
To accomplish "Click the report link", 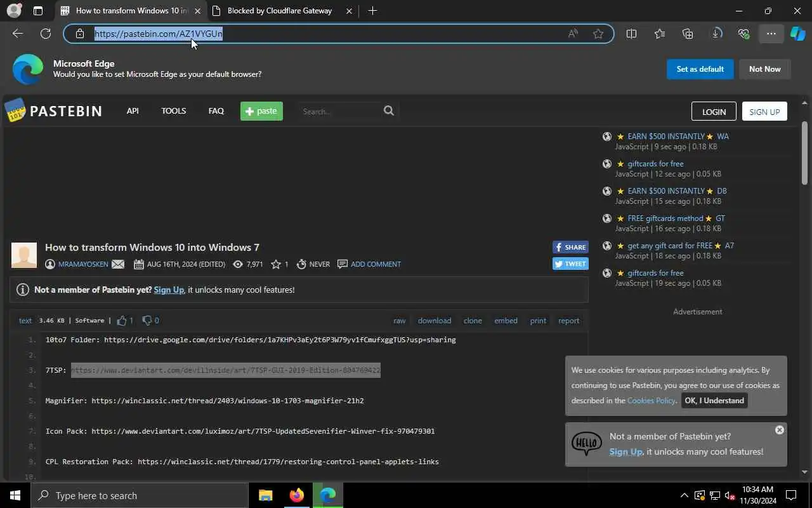I will coord(568,321).
